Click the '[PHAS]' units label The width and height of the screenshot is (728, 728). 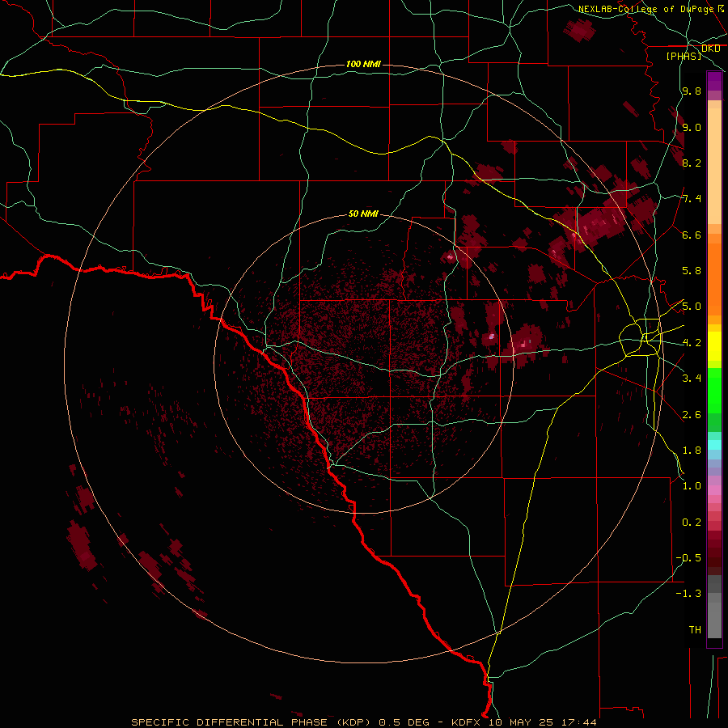pos(684,56)
